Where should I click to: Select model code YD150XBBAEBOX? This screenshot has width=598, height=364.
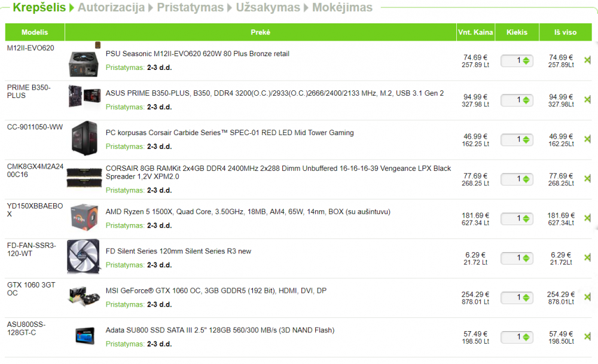(35, 210)
